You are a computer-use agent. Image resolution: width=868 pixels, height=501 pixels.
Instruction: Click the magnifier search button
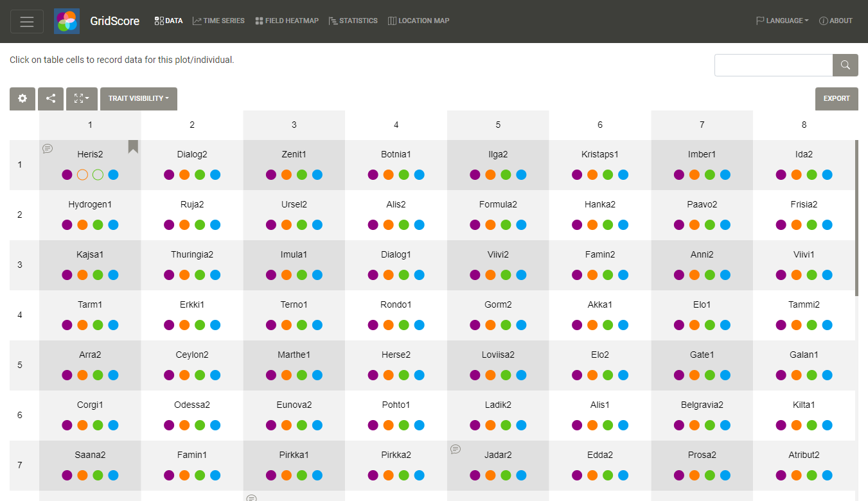tap(846, 65)
